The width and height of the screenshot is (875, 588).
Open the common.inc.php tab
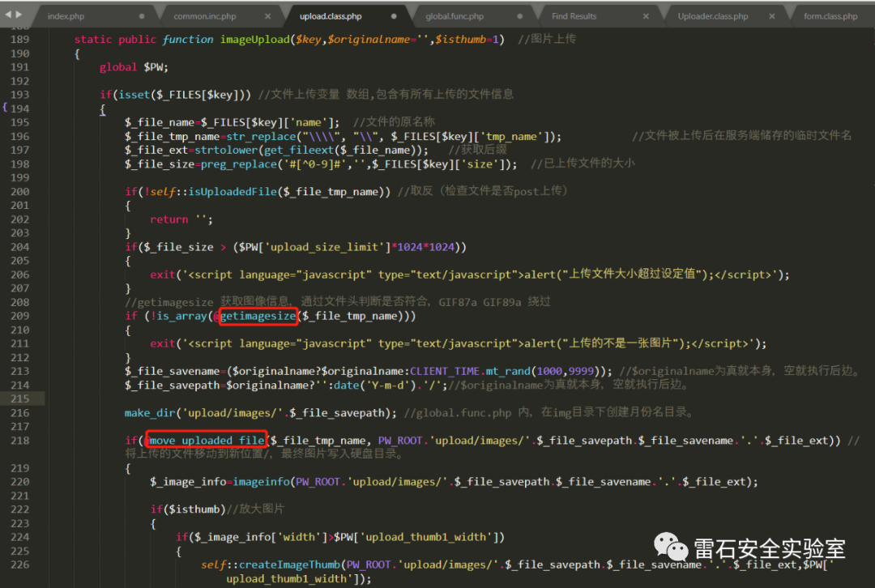point(204,16)
